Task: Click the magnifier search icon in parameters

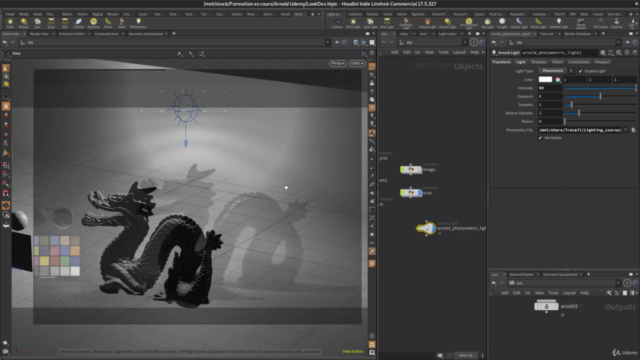Action: pos(619,53)
